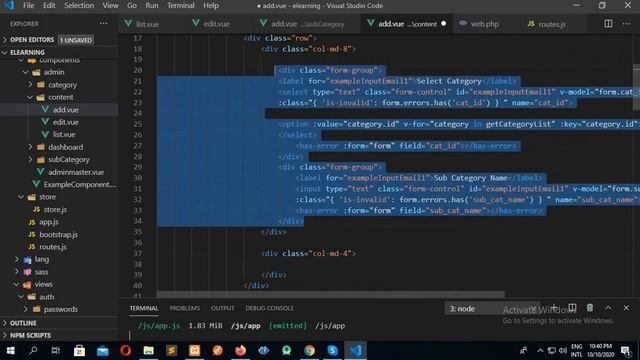Expand the lang folder

(42, 259)
